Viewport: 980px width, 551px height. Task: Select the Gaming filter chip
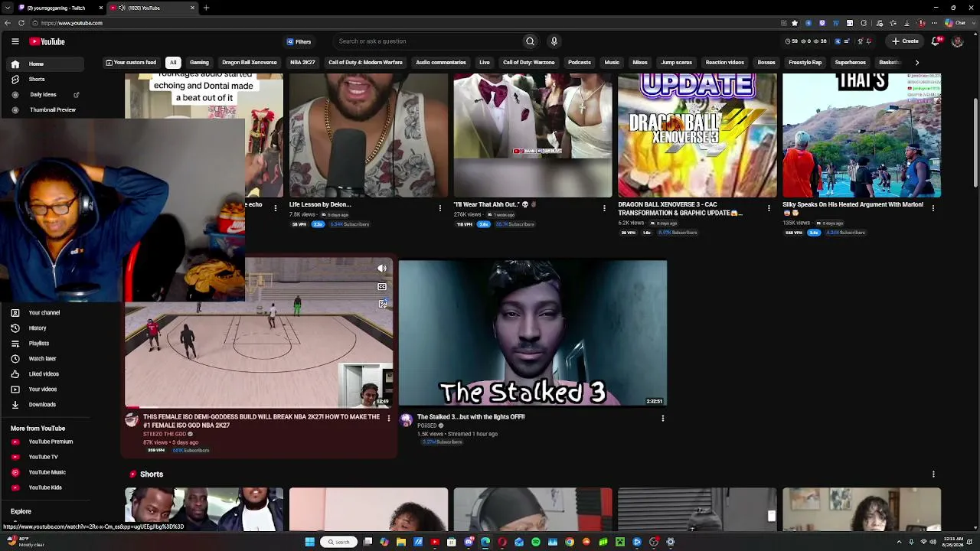[199, 63]
